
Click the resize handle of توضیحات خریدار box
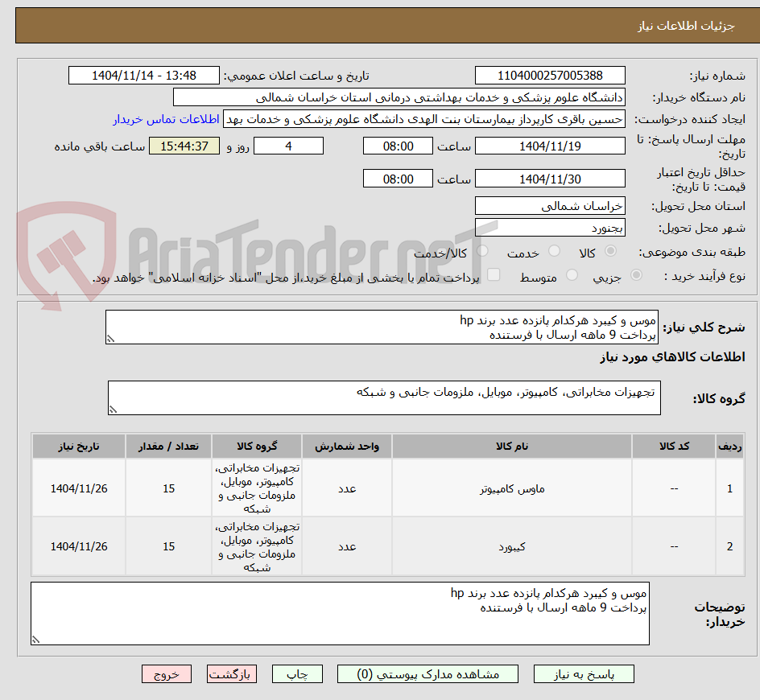[36, 640]
